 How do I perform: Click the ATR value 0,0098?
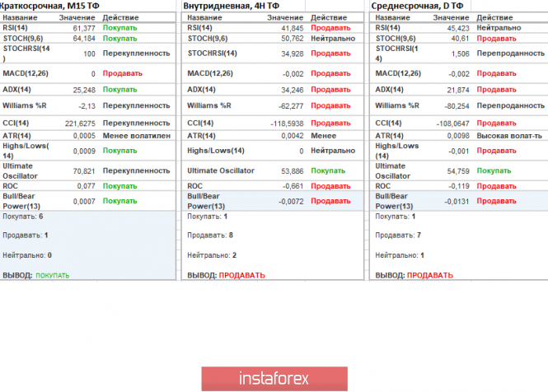click(x=458, y=136)
